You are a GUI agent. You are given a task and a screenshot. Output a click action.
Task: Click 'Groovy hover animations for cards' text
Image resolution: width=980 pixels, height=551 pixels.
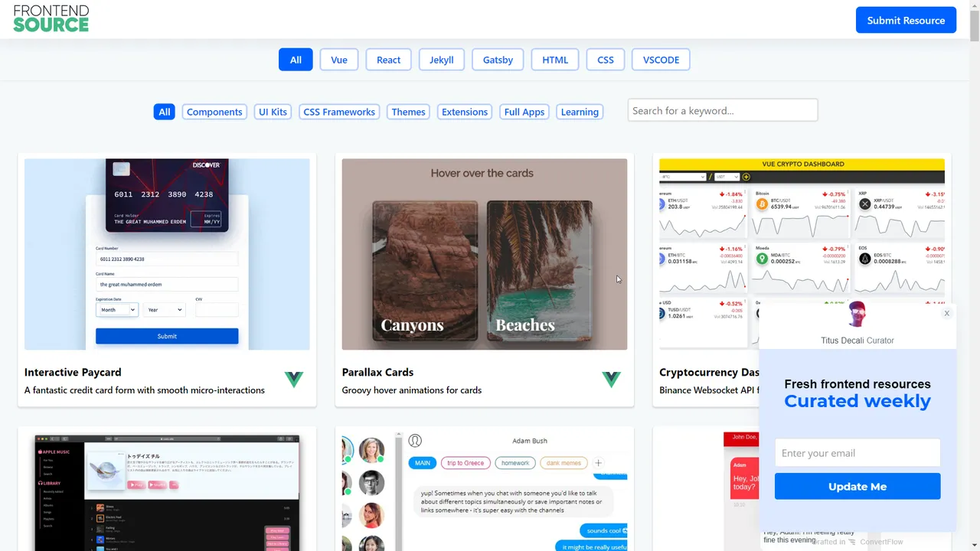coord(412,390)
